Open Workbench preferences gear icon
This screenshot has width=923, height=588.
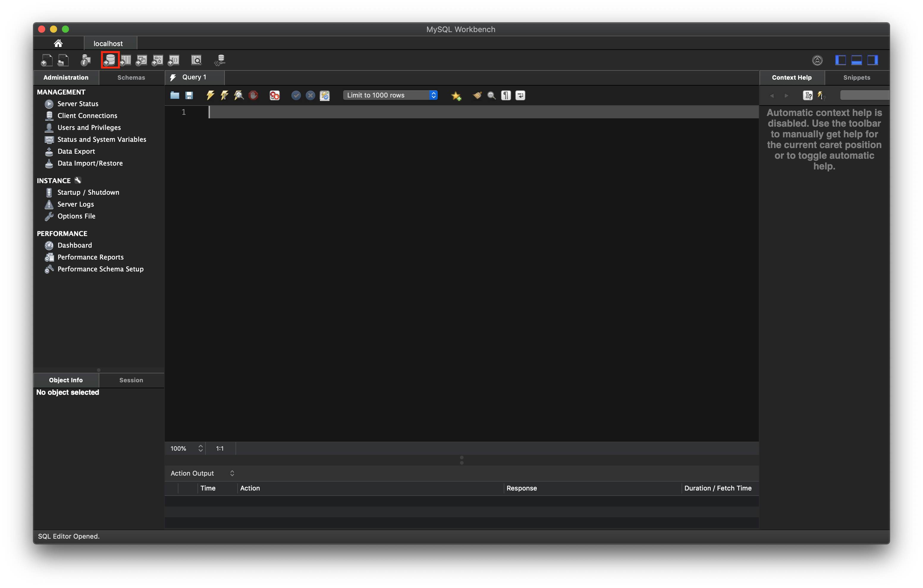click(x=817, y=60)
